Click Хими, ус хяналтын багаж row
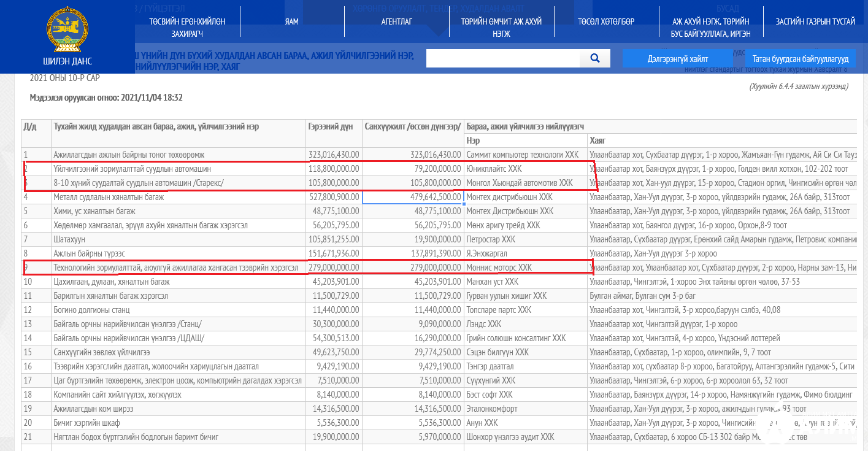Screen dimensions: 868x451 tap(178, 211)
